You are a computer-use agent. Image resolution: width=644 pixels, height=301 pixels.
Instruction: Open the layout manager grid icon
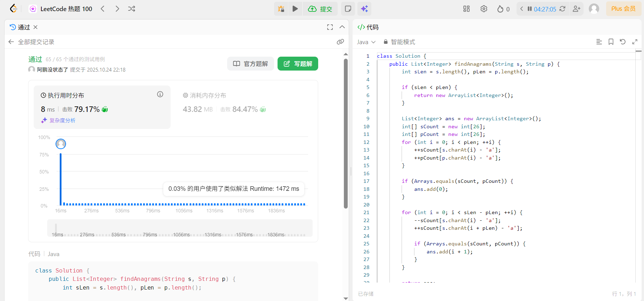pyautogui.click(x=467, y=9)
